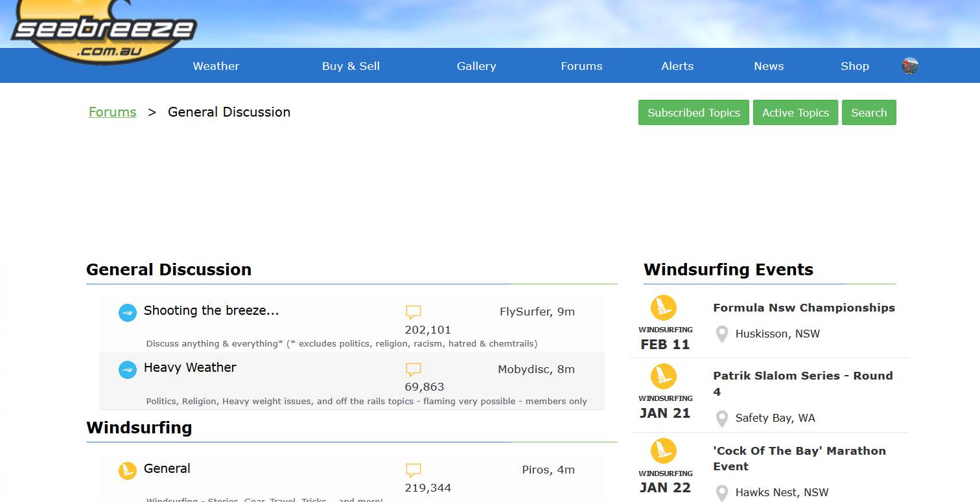Click the green Search button
Viewport: 980px width, 502px height.
click(x=869, y=113)
